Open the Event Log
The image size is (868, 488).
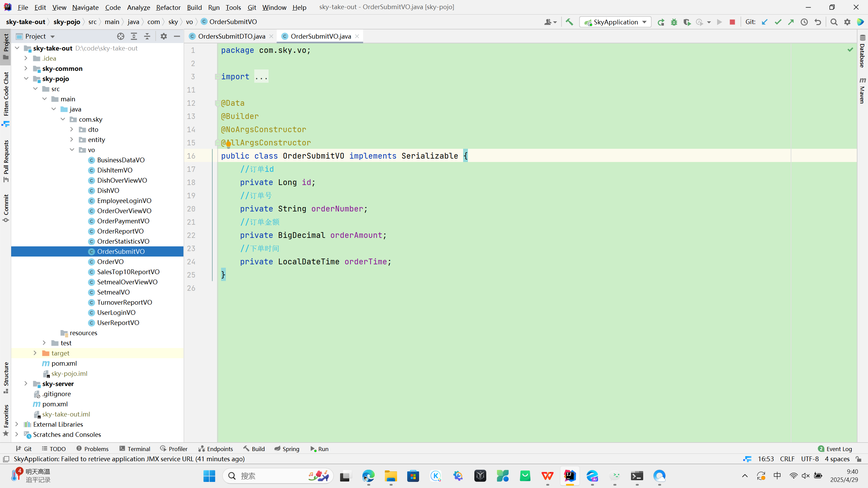point(835,449)
